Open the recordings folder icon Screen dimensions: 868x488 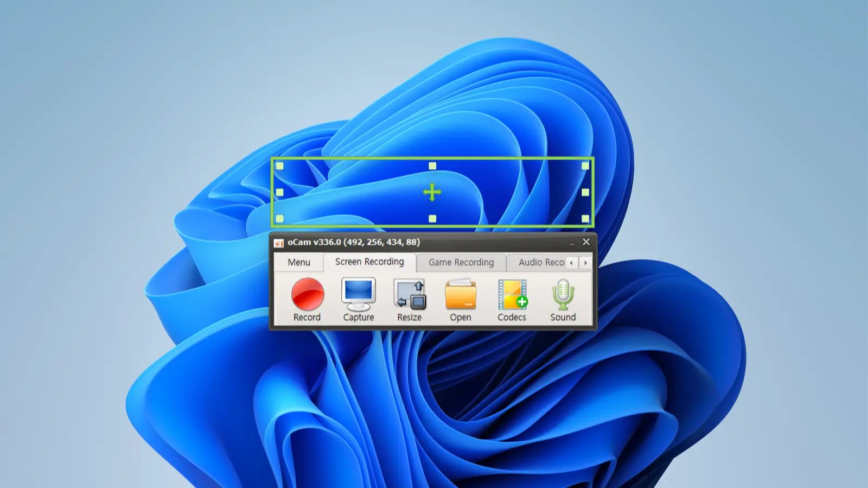coord(461,295)
